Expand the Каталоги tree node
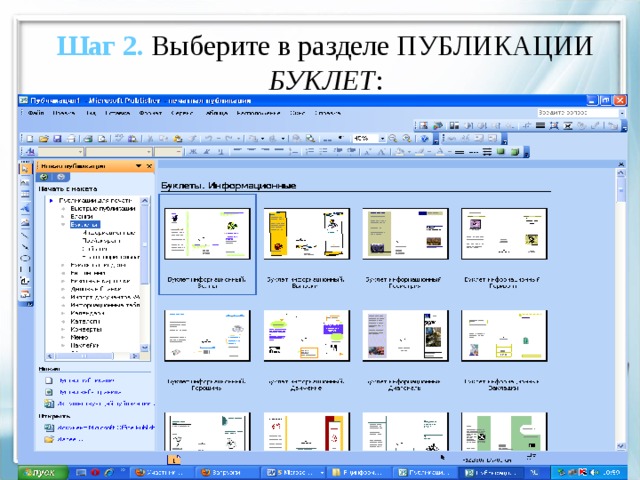This screenshot has height=480, width=640. pyautogui.click(x=63, y=322)
